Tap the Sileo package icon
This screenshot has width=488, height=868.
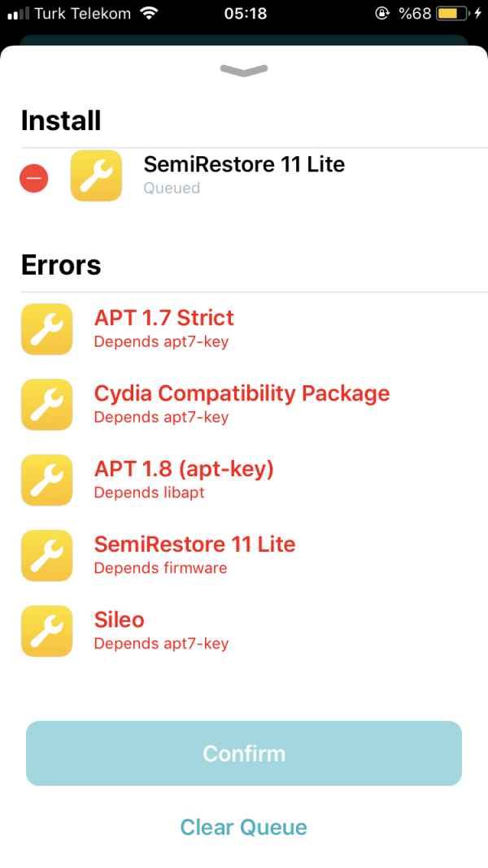46,631
